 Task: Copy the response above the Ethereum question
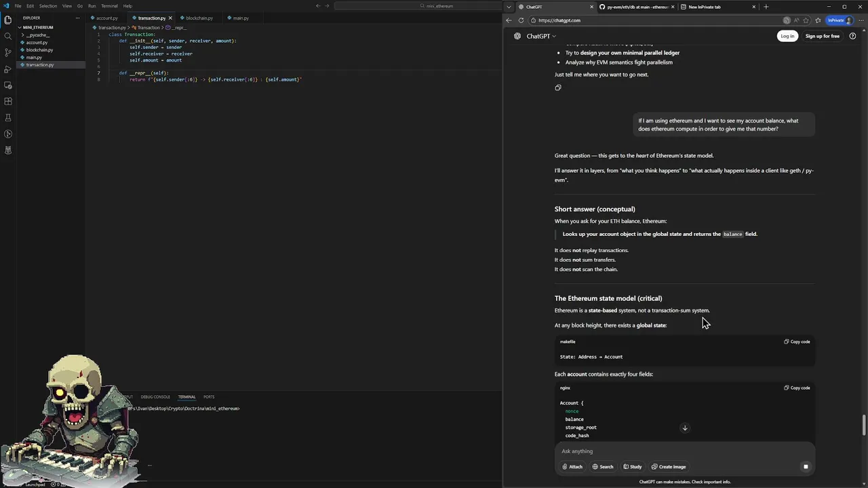(558, 87)
